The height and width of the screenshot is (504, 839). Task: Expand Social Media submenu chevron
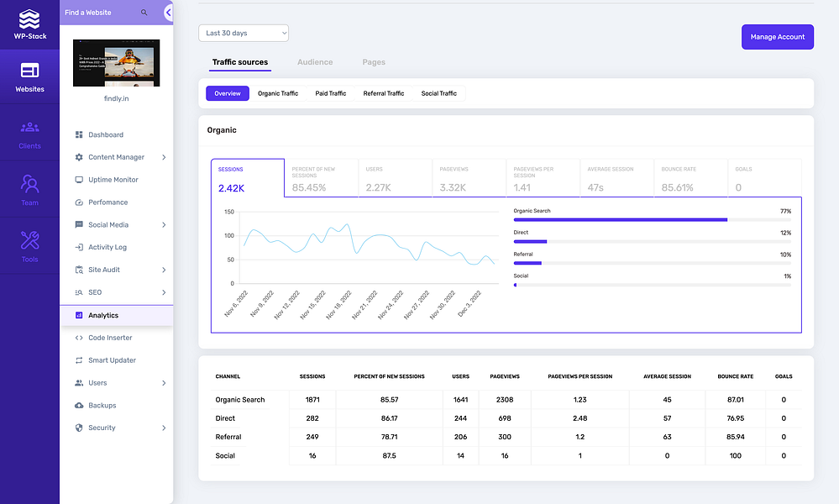(164, 225)
